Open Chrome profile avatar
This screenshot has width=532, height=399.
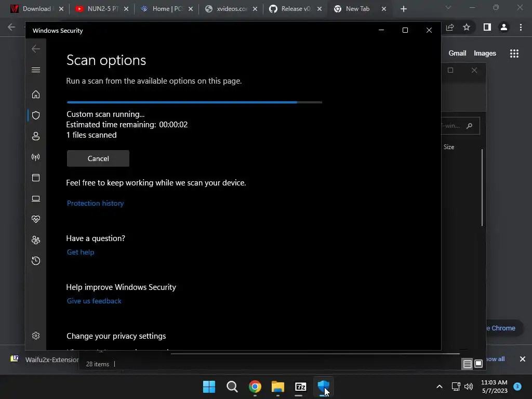click(x=504, y=27)
